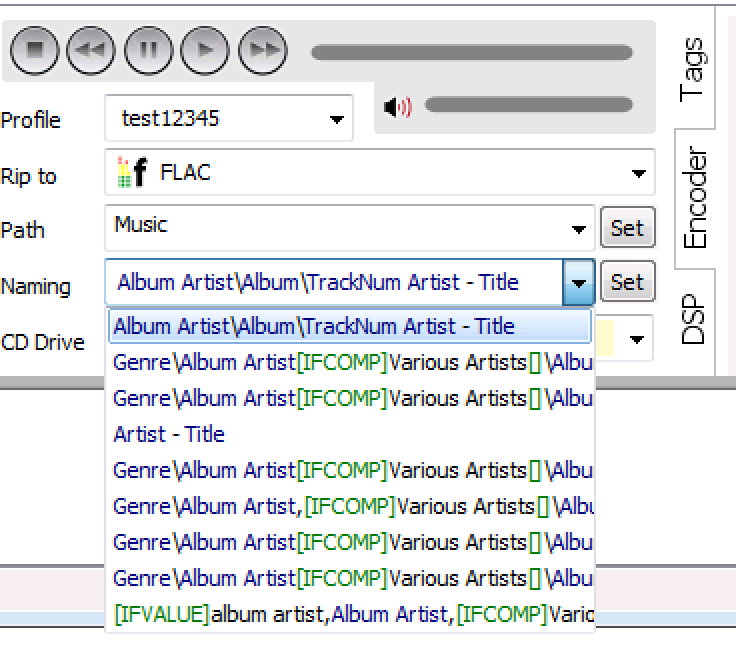Click Set button next to Naming
The width and height of the screenshot is (736, 672).
pyautogui.click(x=627, y=282)
